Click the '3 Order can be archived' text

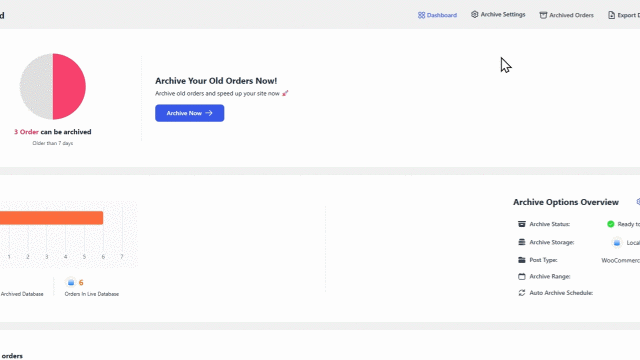(53, 132)
